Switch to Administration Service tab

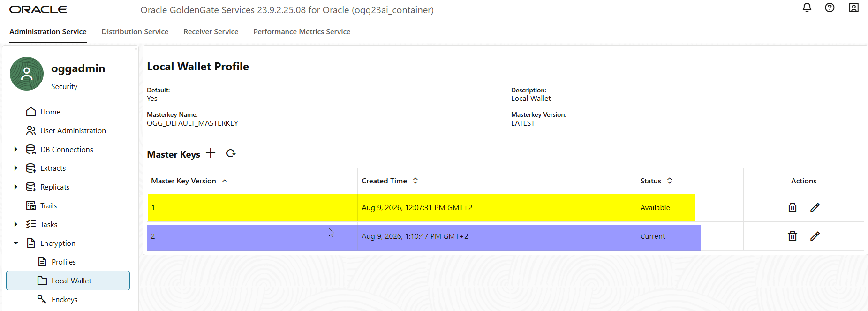pyautogui.click(x=48, y=31)
